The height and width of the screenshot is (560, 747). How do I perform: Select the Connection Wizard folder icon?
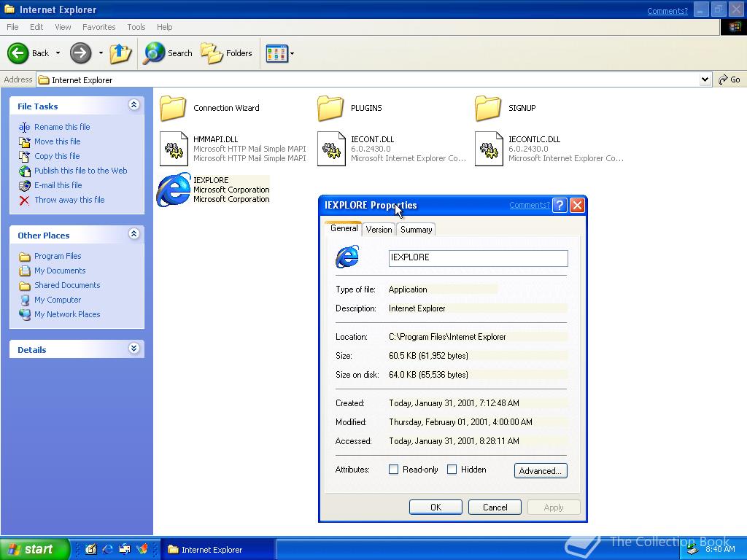[x=173, y=108]
